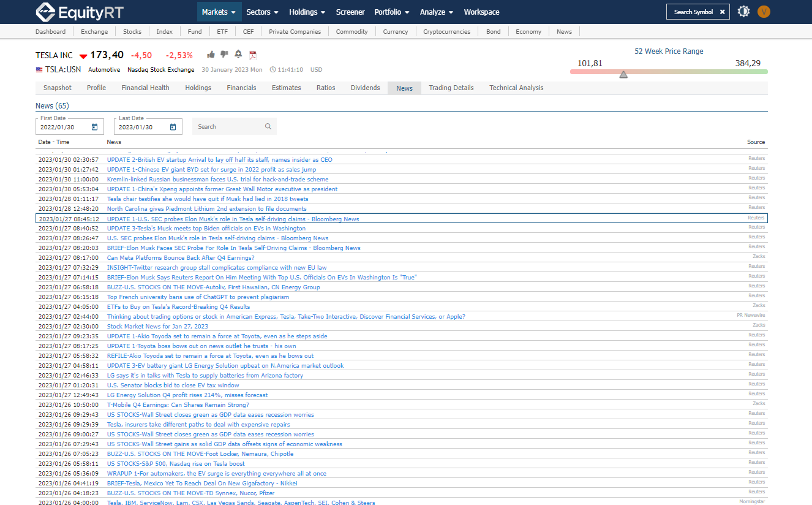
Task: Open the Screener menu item
Action: (350, 12)
